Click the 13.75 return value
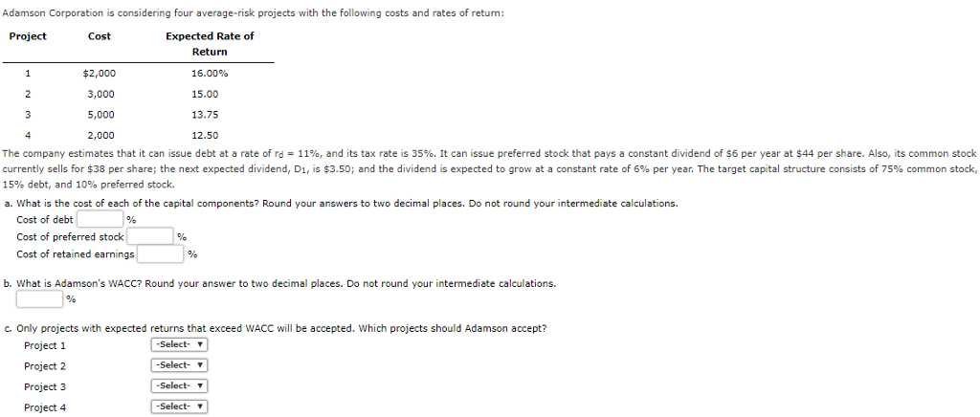Viewport: 980px width, 417px height. click(x=205, y=115)
